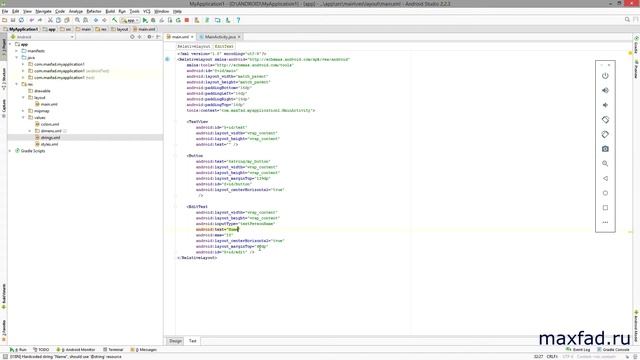Open the app run configuration dropdown
Viewport: 640px width, 360px height.
[x=130, y=20]
